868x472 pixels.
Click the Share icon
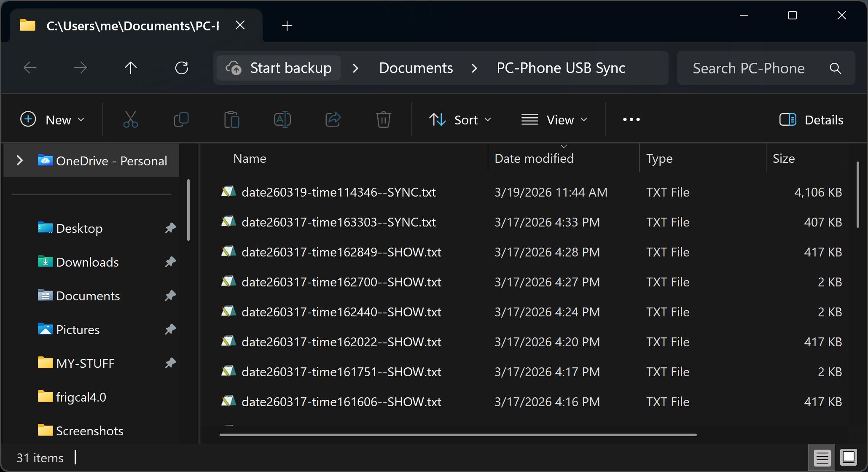pos(333,120)
